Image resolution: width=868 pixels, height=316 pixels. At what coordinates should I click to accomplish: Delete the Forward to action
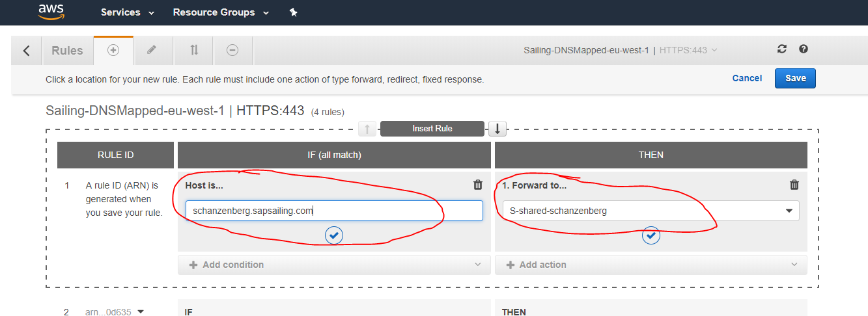coord(794,185)
